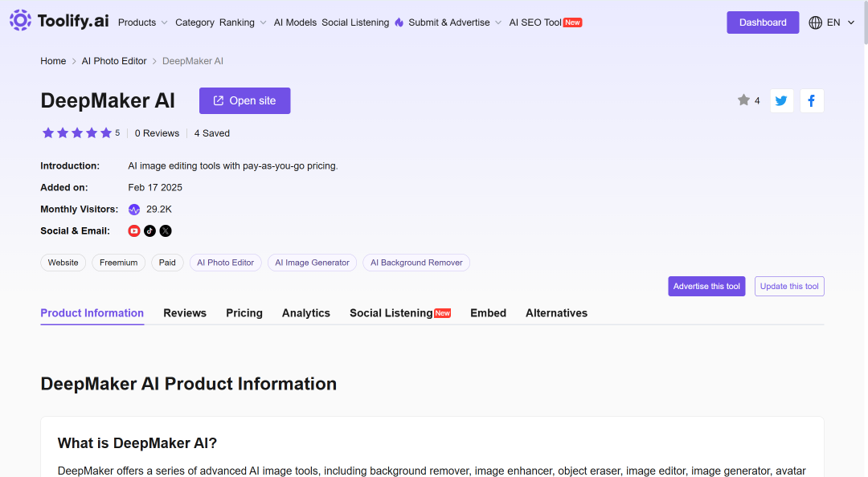Click the monthly visitors pulse icon
The width and height of the screenshot is (868, 477).
[x=134, y=209]
